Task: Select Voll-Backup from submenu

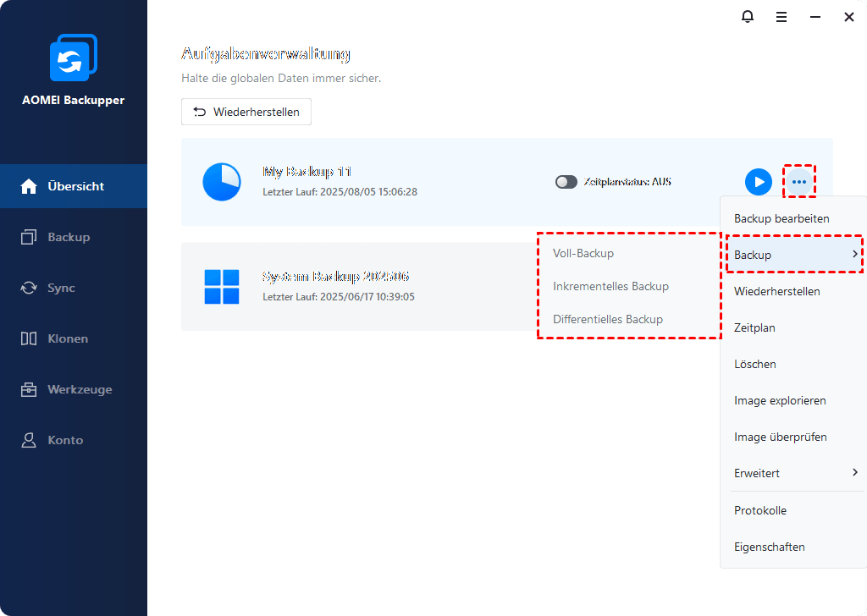Action: tap(583, 253)
